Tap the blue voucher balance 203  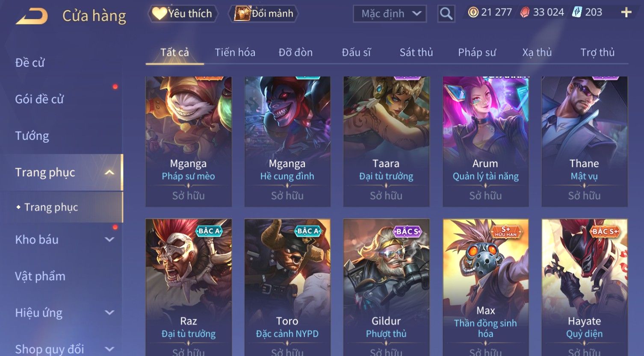(587, 12)
